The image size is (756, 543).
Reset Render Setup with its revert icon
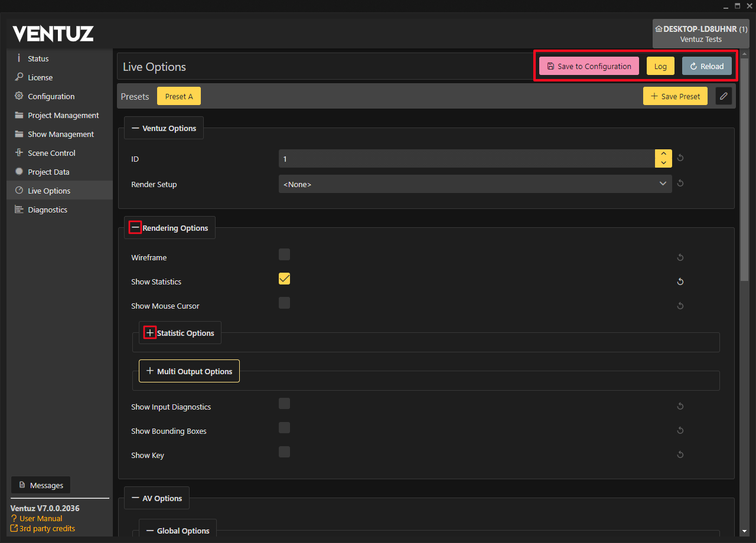click(x=680, y=184)
